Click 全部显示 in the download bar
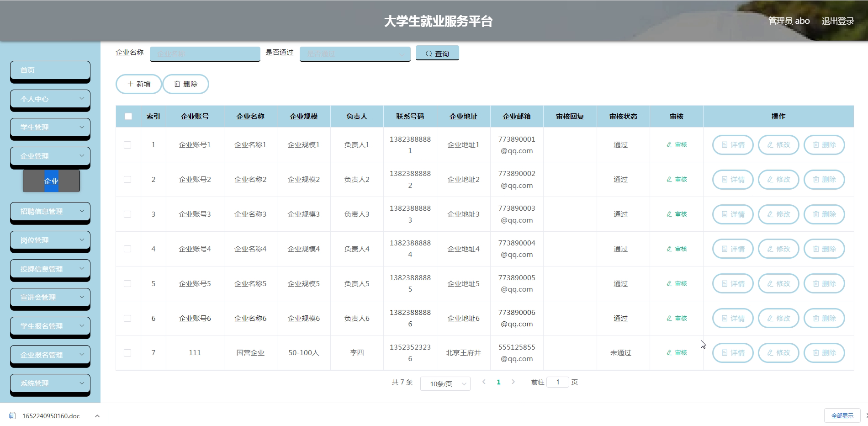The height and width of the screenshot is (426, 868). coord(842,415)
